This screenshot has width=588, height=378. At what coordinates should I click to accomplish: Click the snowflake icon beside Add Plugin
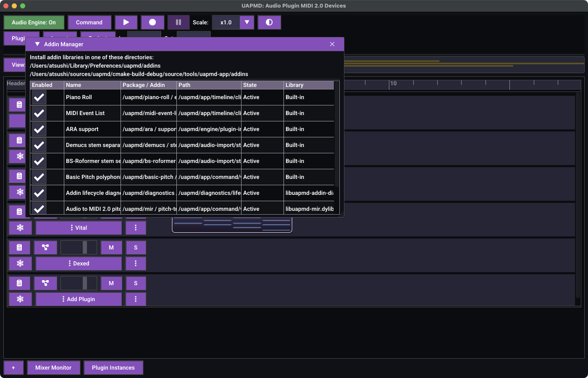(20, 299)
